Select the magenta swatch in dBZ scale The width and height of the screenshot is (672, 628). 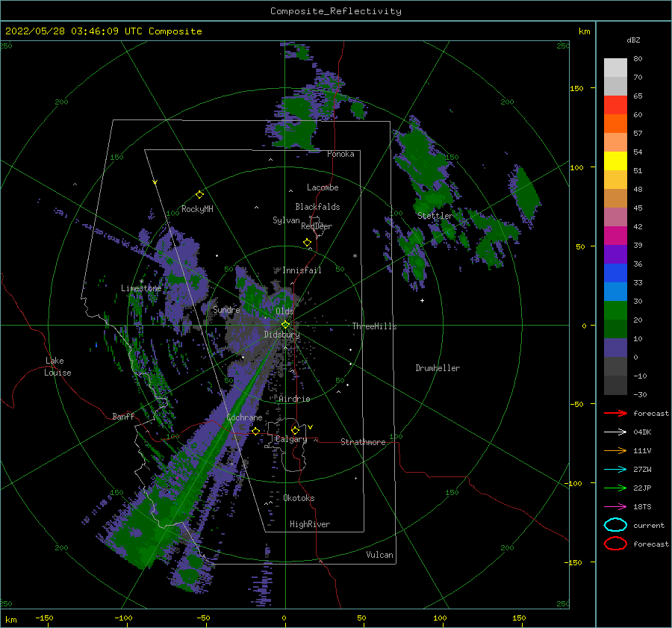tap(615, 236)
